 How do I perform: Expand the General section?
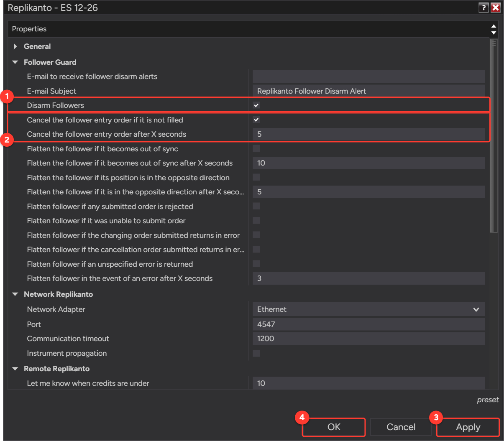click(15, 46)
